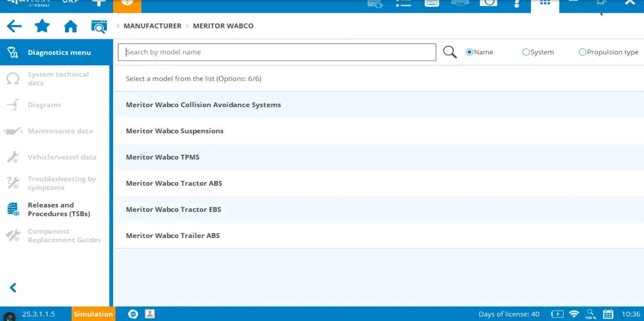Click the MANUFACTURER breadcrumb link
The image size is (644, 321).
[153, 26]
